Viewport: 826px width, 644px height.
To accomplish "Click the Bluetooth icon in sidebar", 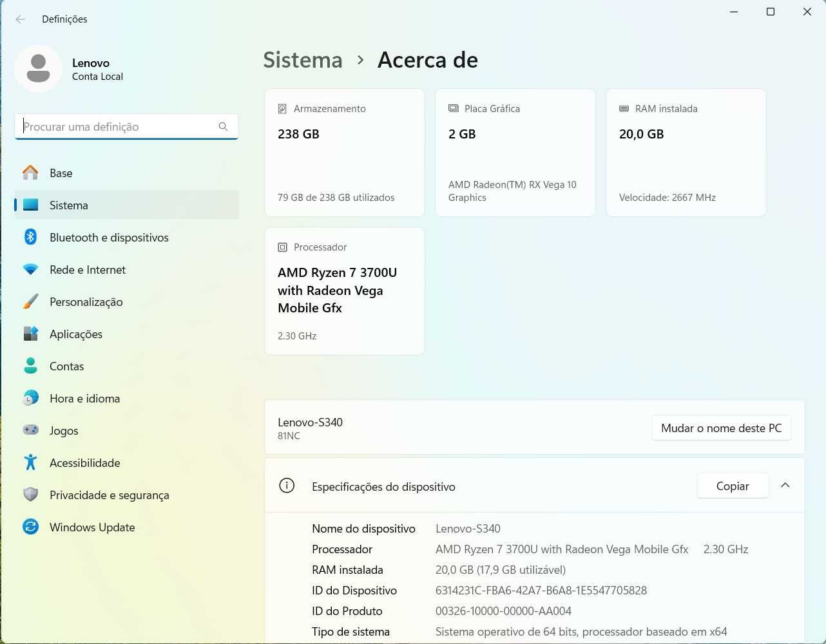I will point(30,237).
